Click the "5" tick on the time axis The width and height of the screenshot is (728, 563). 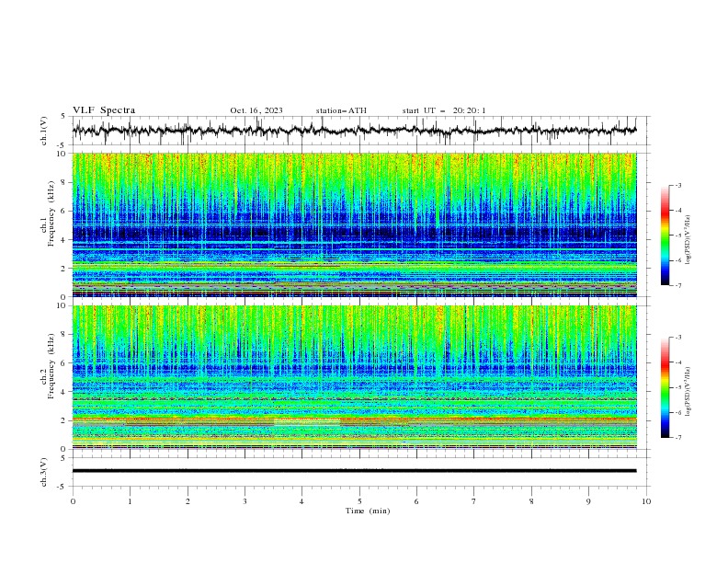click(x=359, y=501)
